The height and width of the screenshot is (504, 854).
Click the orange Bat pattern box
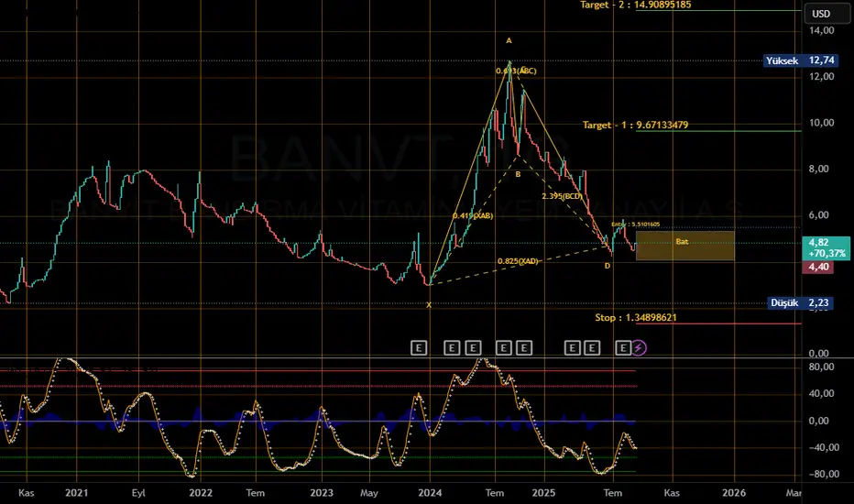click(684, 246)
